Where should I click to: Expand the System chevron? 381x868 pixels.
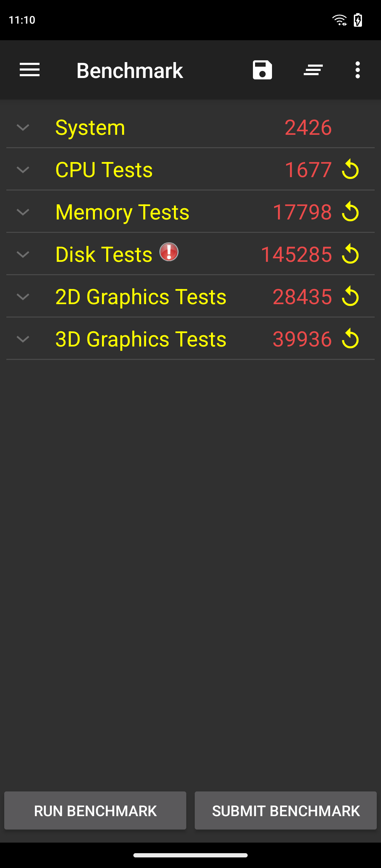tap(23, 127)
